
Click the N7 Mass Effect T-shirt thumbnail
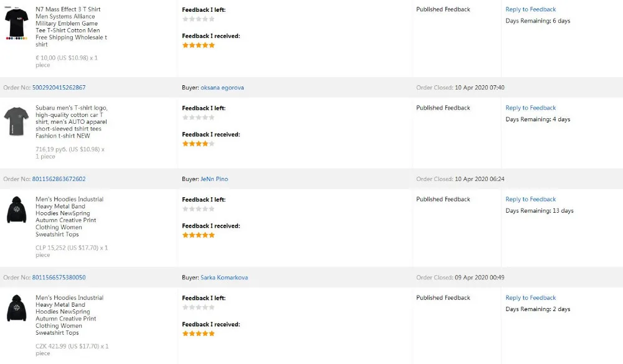click(16, 24)
